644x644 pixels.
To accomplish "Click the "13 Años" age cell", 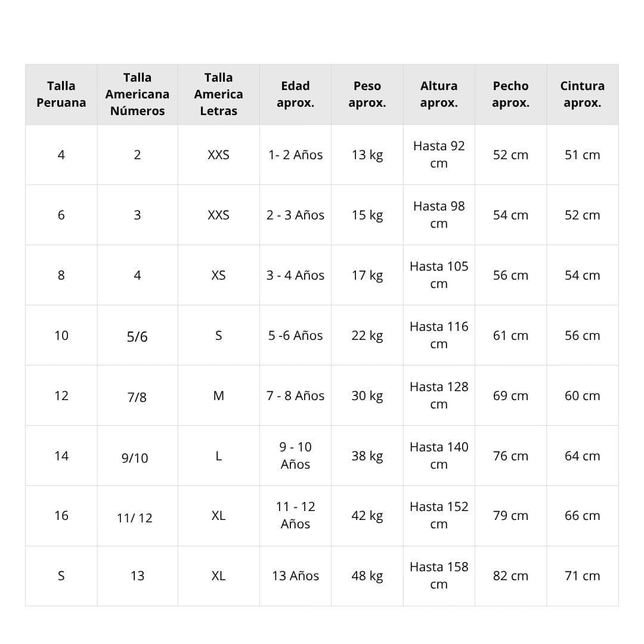I will pyautogui.click(x=295, y=576).
